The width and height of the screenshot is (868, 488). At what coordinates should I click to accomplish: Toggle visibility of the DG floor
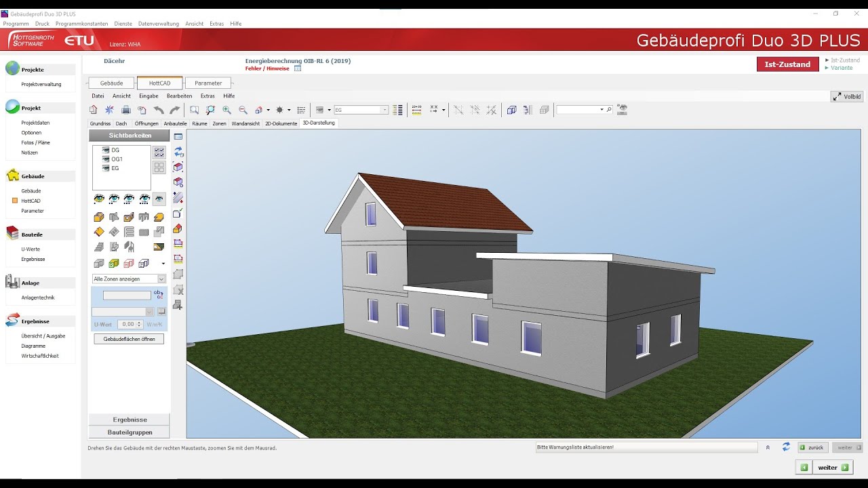[106, 150]
